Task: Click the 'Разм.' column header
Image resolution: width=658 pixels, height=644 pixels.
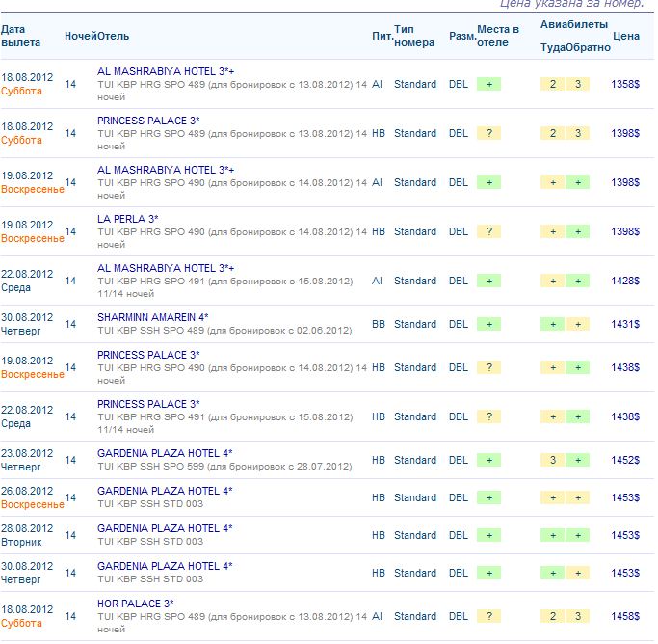Action: pos(462,36)
